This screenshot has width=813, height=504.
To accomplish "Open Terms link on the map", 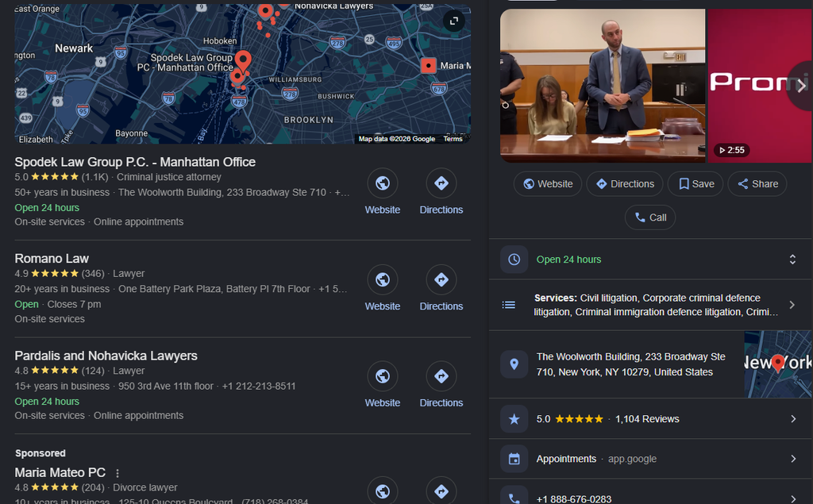I will (x=453, y=139).
